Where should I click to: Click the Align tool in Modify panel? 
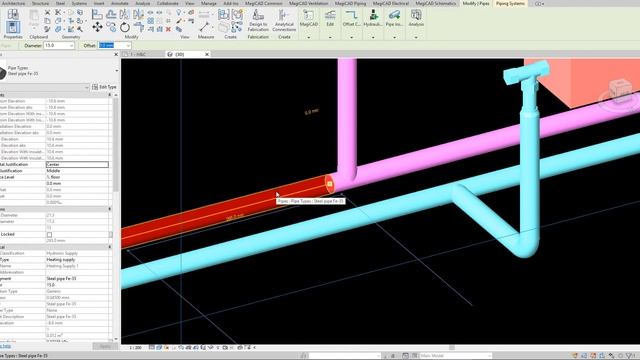point(97,15)
